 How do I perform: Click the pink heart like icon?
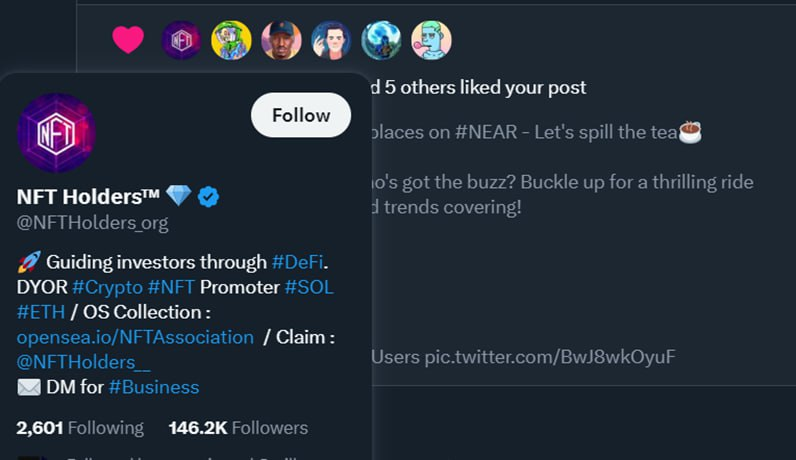click(128, 40)
